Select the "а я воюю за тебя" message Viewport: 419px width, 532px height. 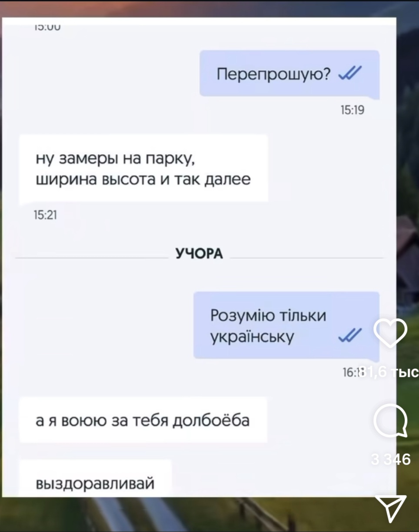143,420
